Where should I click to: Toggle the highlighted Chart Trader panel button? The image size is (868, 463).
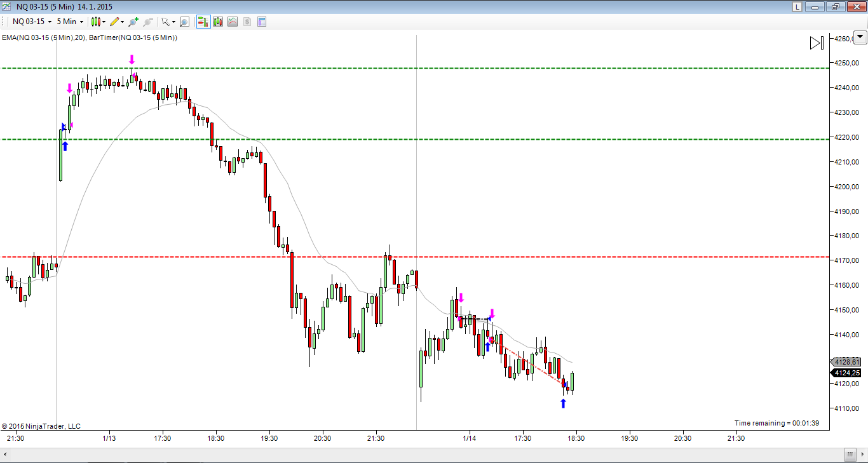click(x=203, y=22)
